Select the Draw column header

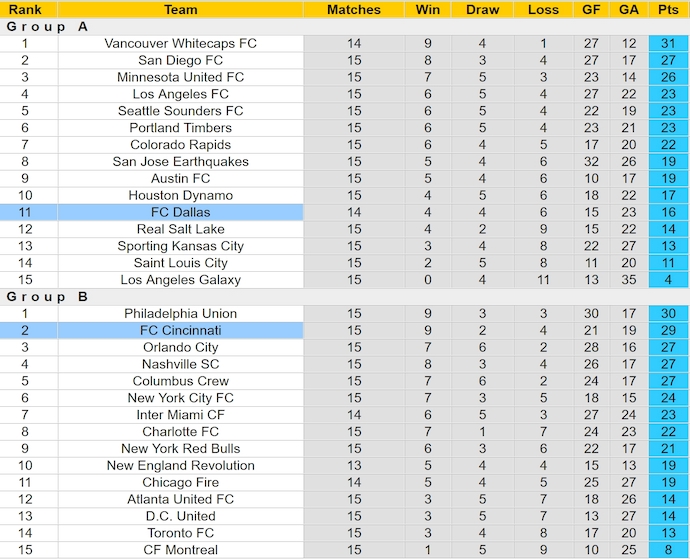pos(483,9)
